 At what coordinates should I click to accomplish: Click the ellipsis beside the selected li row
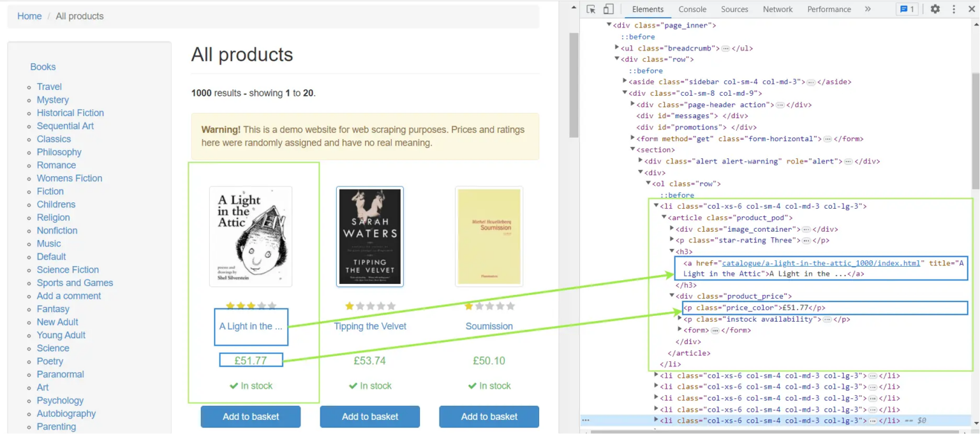click(x=586, y=421)
